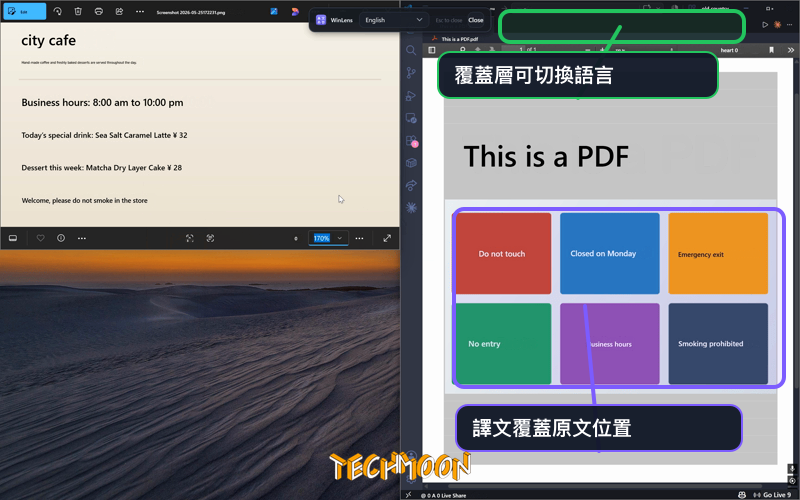This screenshot has width=800, height=500.
Task: Click the This is a PDF heading
Action: coord(546,156)
